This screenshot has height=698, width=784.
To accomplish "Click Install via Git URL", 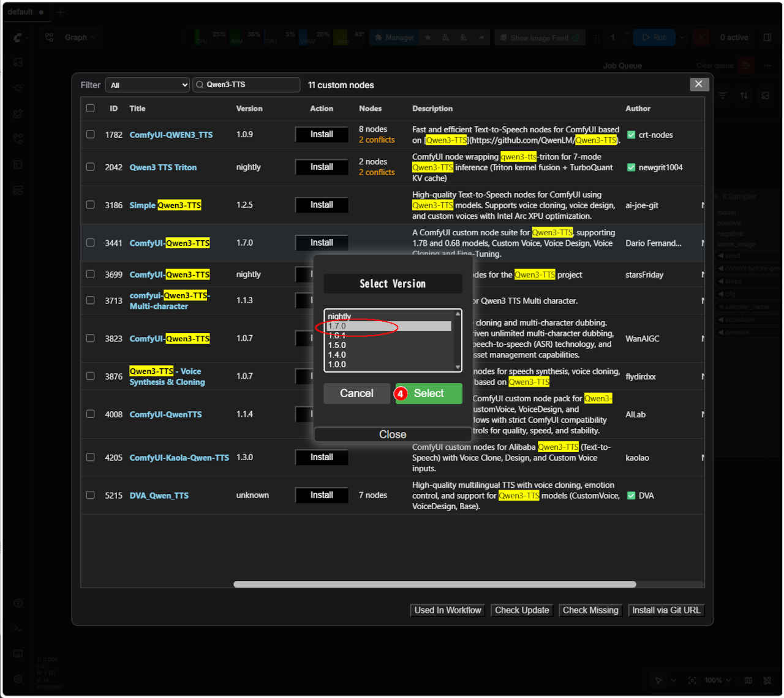I will (x=666, y=610).
